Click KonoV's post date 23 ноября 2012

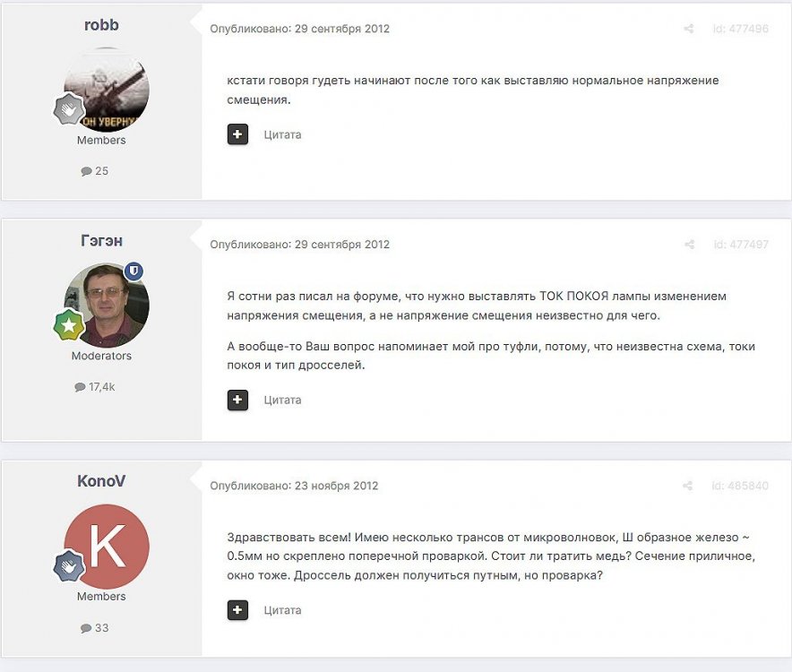click(336, 486)
